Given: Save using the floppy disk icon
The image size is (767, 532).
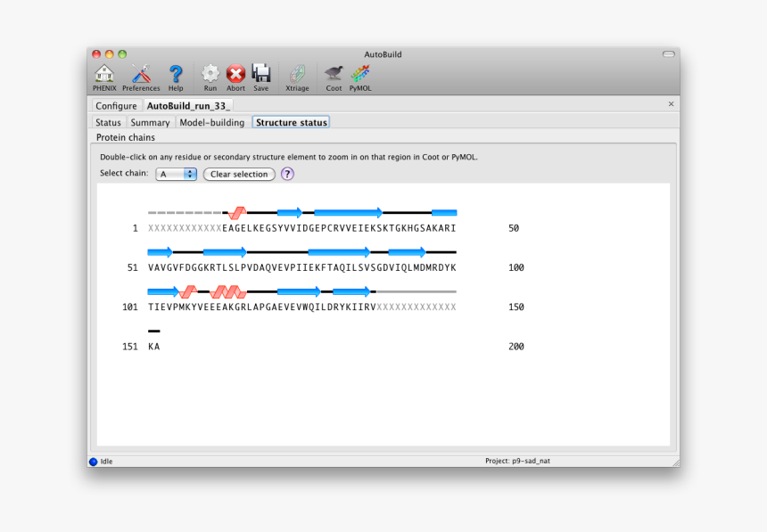Looking at the screenshot, I should (x=260, y=75).
